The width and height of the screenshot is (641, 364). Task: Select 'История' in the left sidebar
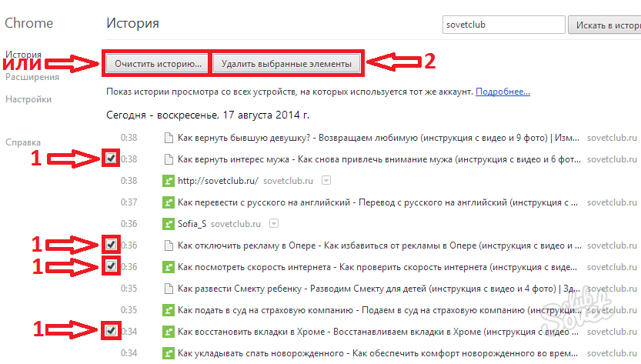[x=23, y=55]
